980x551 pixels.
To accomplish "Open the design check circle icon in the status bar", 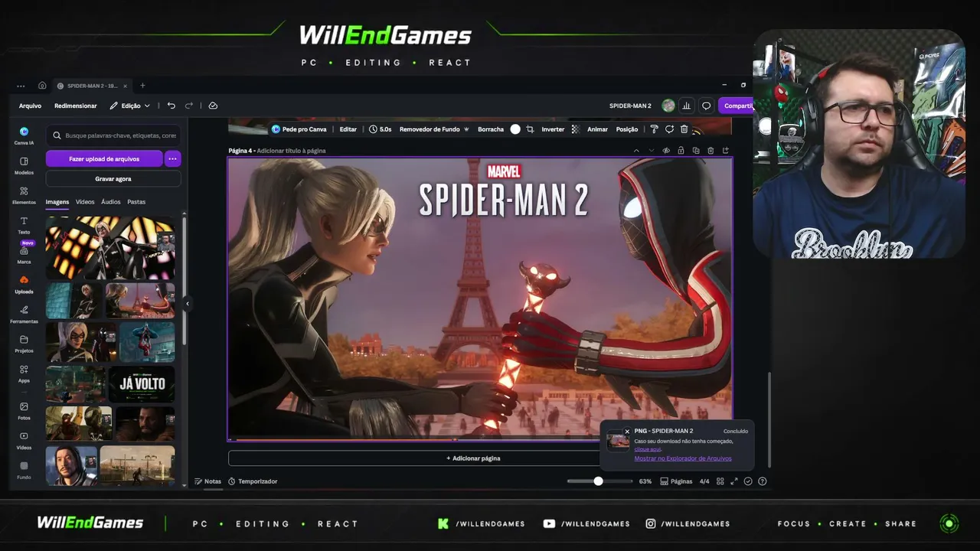I will [748, 481].
